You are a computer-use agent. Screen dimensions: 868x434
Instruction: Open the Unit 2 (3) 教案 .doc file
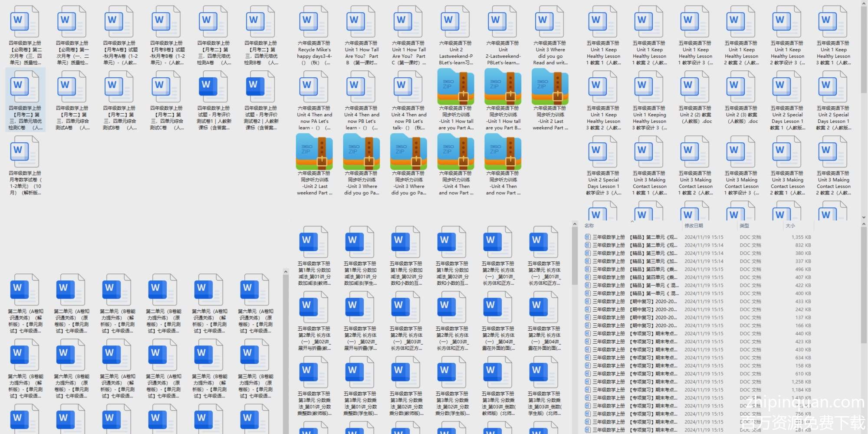click(741, 88)
